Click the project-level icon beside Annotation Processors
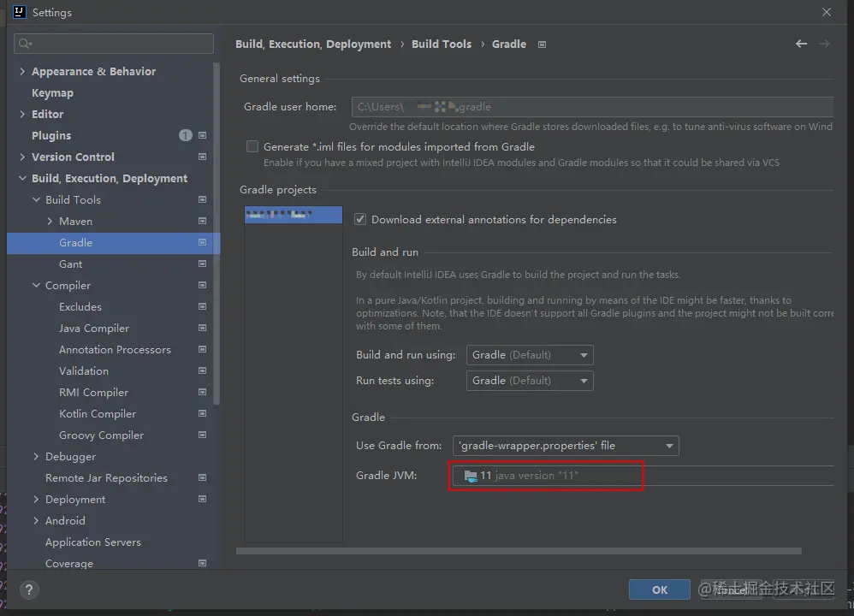This screenshot has height=616, width=854. pyautogui.click(x=202, y=349)
